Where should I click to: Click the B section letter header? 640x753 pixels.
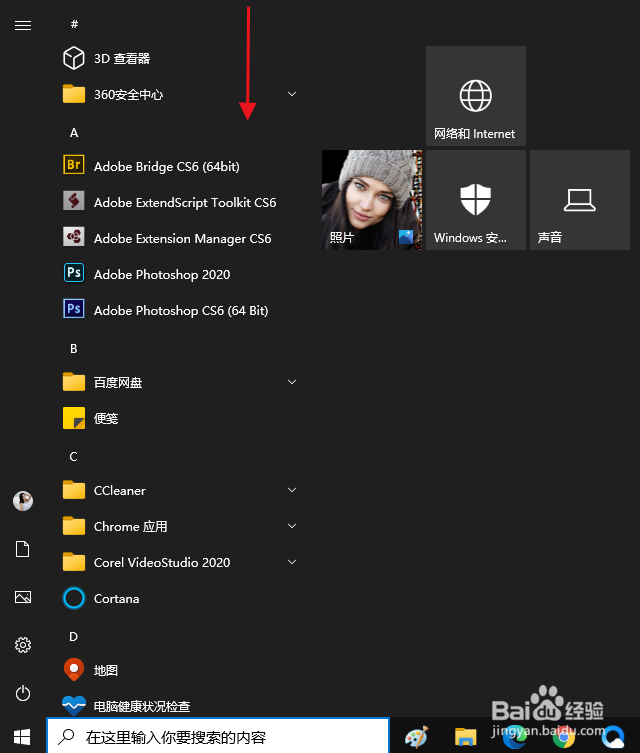click(x=73, y=349)
